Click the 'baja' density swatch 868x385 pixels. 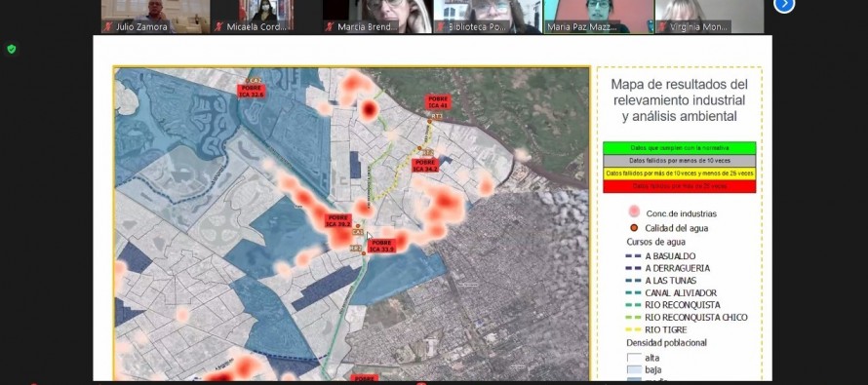[634, 369]
